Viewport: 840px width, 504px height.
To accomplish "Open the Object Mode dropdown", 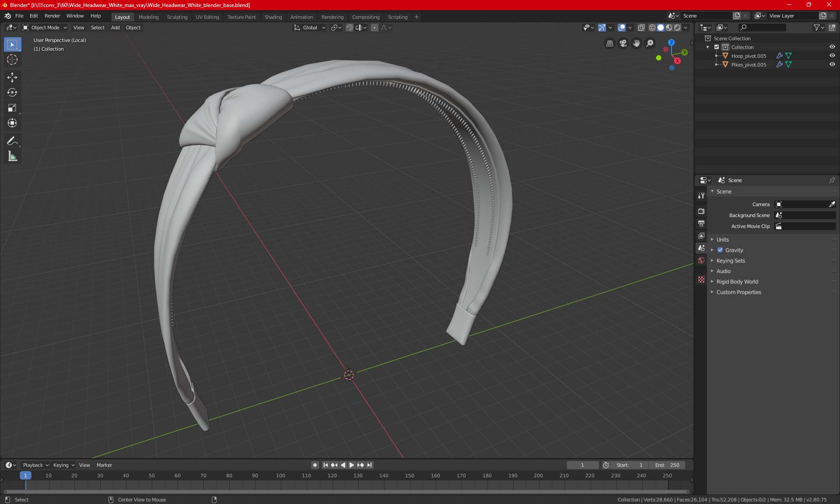I will click(x=45, y=28).
